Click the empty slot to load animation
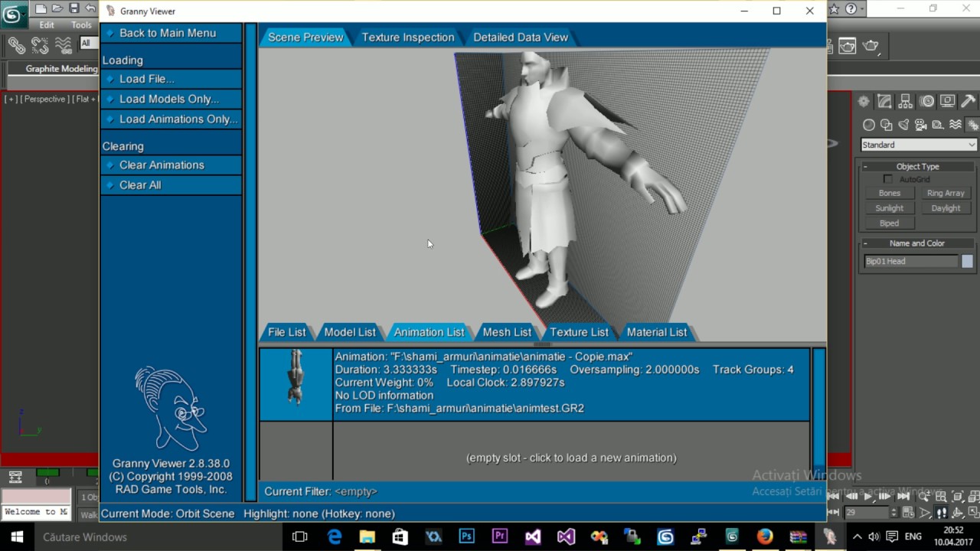 click(571, 458)
